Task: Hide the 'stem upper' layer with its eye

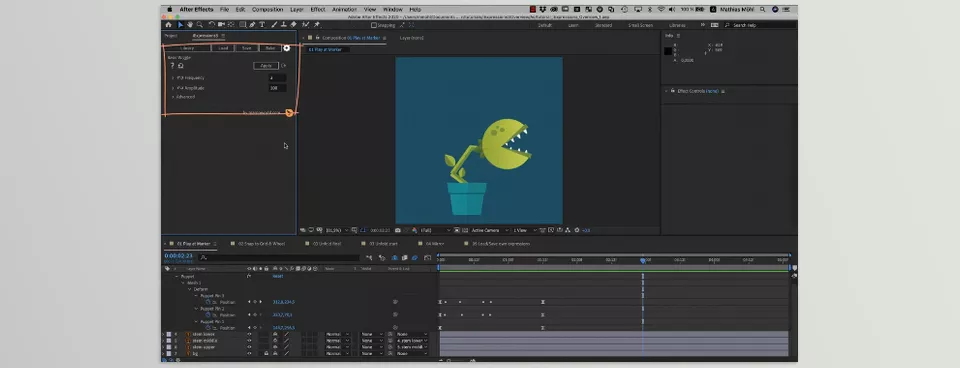Action: (249, 347)
